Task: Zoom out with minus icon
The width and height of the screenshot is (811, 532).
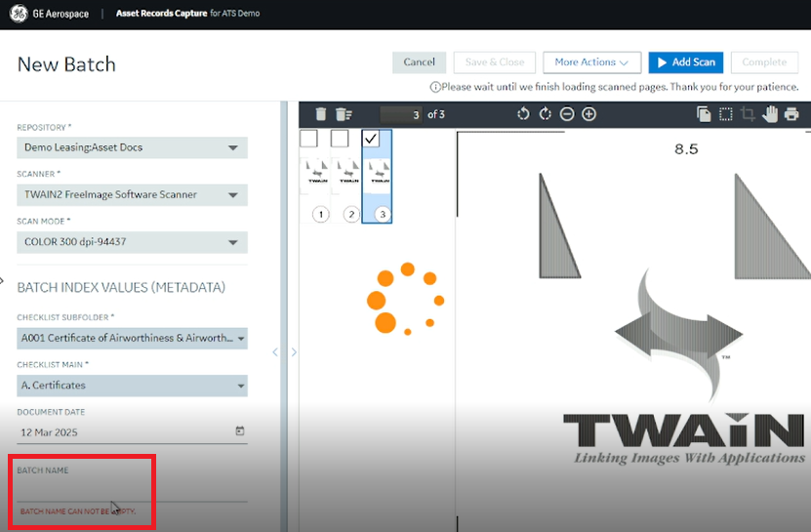Action: pyautogui.click(x=567, y=114)
